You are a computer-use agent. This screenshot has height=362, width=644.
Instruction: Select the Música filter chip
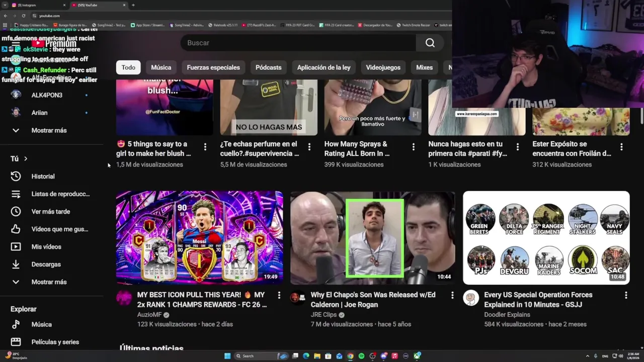point(161,67)
